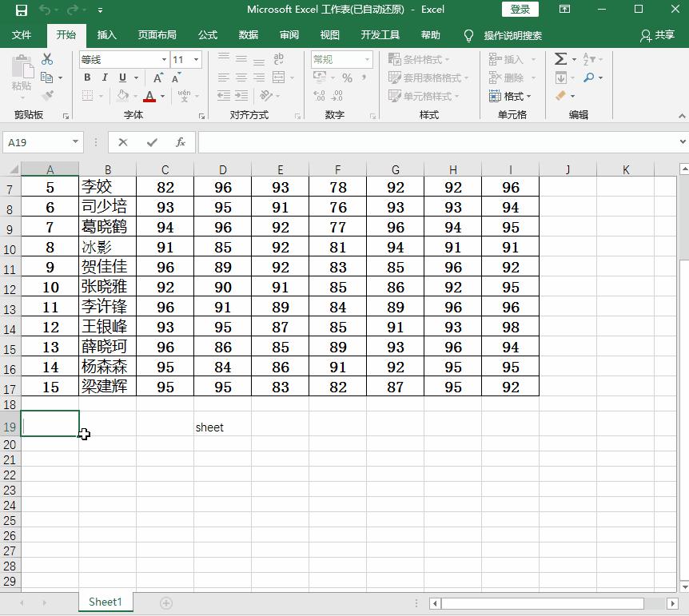Open 单元格样式 cell styles
This screenshot has height=616, width=689.
424,96
